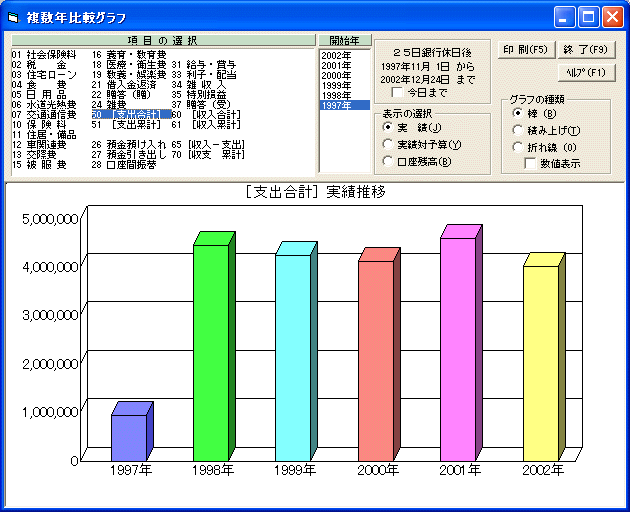
Task: Click the green 1998年 bar in the chart
Action: pyautogui.click(x=211, y=350)
